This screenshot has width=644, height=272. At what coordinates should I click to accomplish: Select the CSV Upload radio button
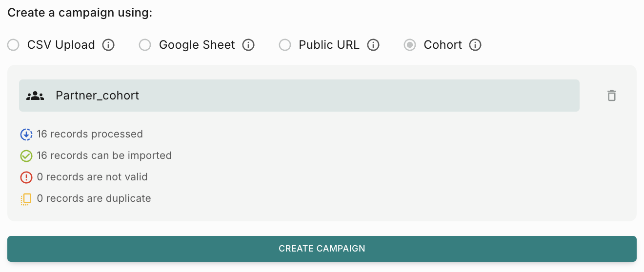[13, 45]
